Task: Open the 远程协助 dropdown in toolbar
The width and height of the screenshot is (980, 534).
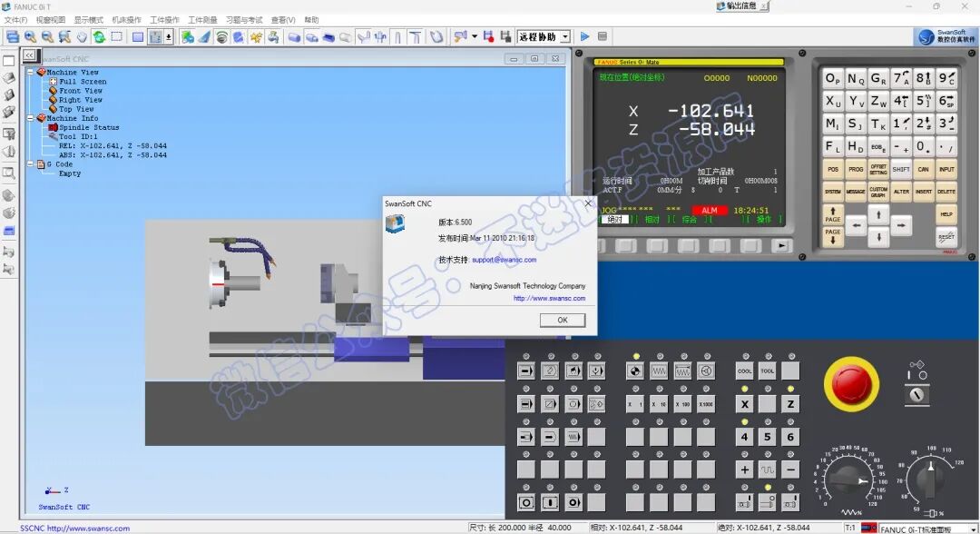Action: tap(565, 37)
